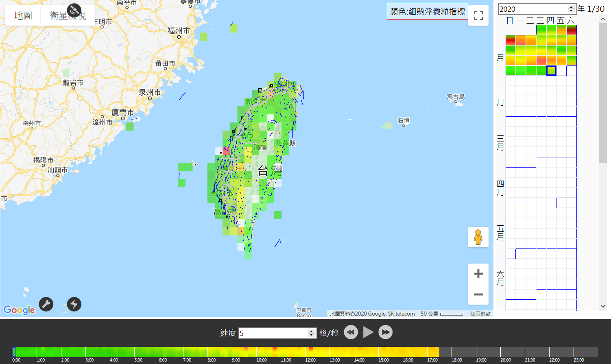Open the 顏色:細懸浮微粒指標 color selector
The height and width of the screenshot is (364, 611).
pos(428,11)
